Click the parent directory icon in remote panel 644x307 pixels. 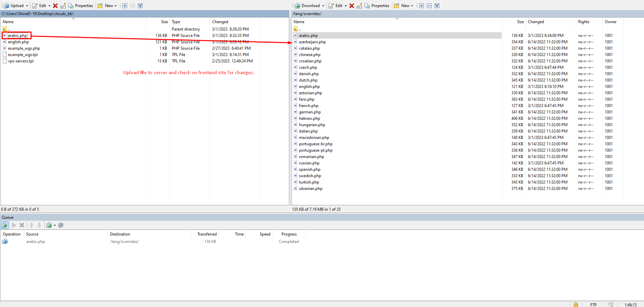coord(296,29)
